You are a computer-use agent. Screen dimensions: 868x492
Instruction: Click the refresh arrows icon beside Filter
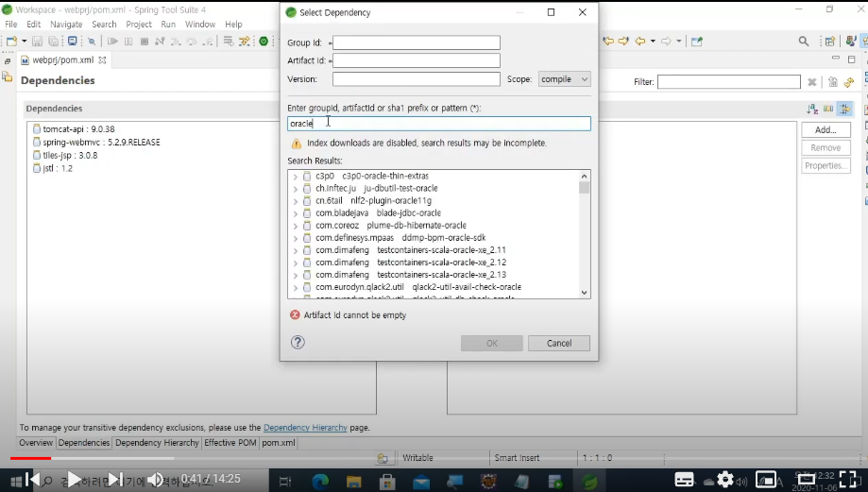pyautogui.click(x=848, y=82)
